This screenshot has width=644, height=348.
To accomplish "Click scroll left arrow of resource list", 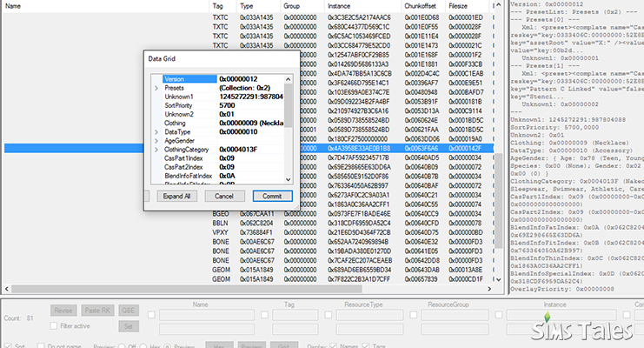I will coord(6,289).
